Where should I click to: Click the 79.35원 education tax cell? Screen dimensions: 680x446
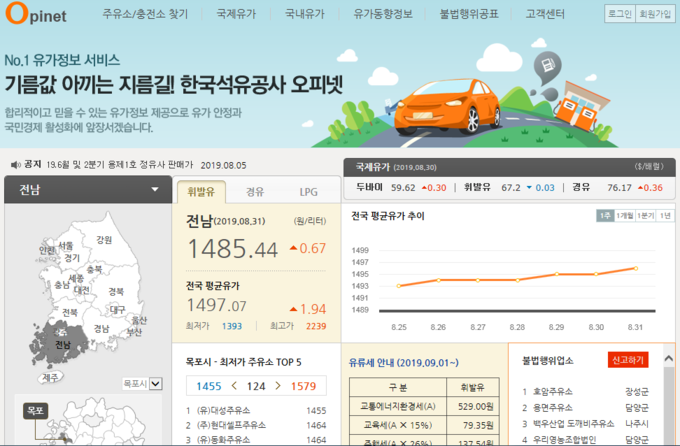(473, 425)
